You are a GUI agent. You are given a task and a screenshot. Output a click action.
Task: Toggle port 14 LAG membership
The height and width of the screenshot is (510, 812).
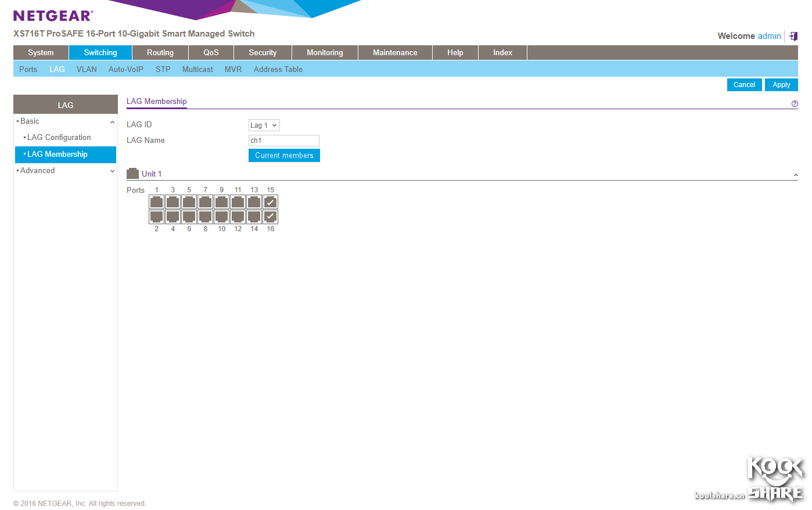[x=254, y=217]
